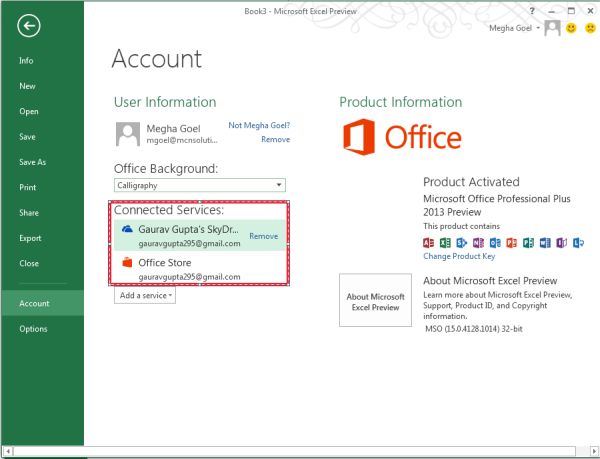The image size is (600, 459).
Task: Click the back arrow to return to workbook
Action: pos(29,26)
